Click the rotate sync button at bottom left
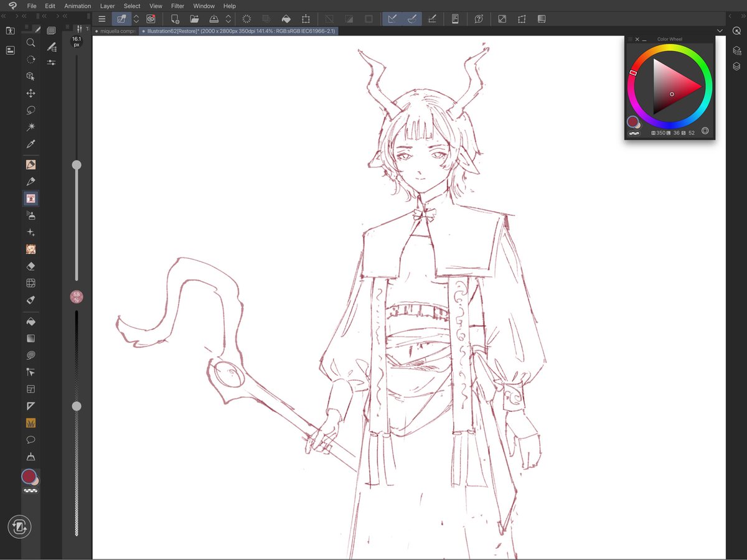The image size is (747, 560). [x=19, y=527]
